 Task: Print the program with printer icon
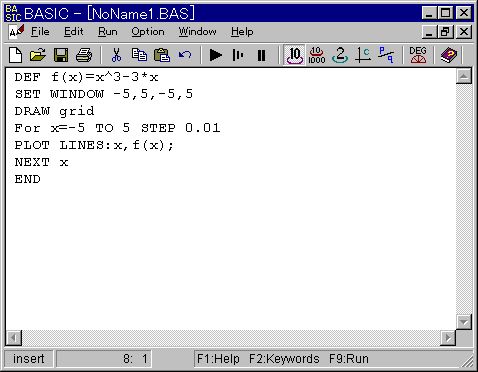(84, 55)
